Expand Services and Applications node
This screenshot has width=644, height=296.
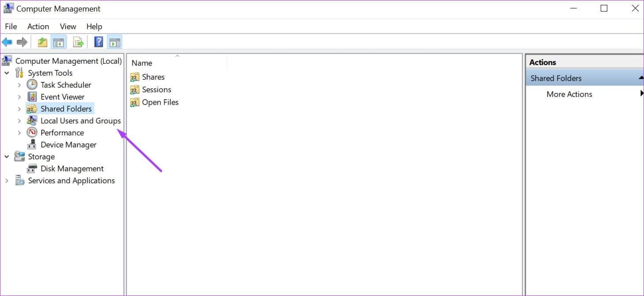7,181
